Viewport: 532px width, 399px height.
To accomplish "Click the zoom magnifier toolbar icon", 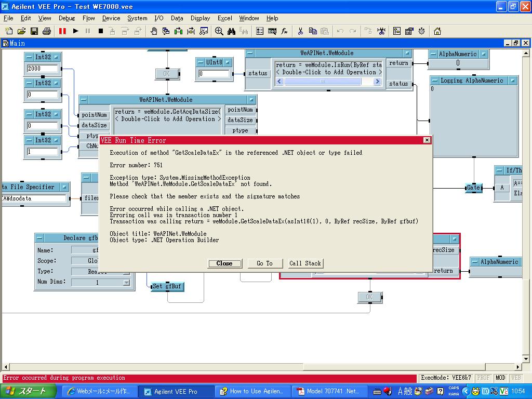I will click(219, 31).
